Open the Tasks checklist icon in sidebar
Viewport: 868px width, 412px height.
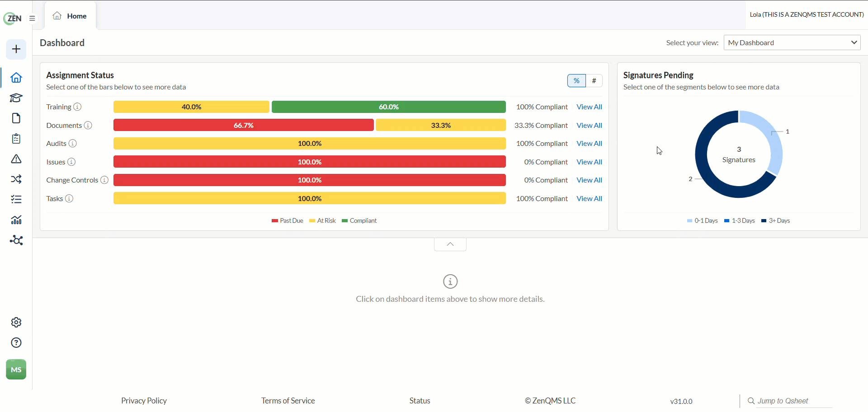pyautogui.click(x=16, y=199)
